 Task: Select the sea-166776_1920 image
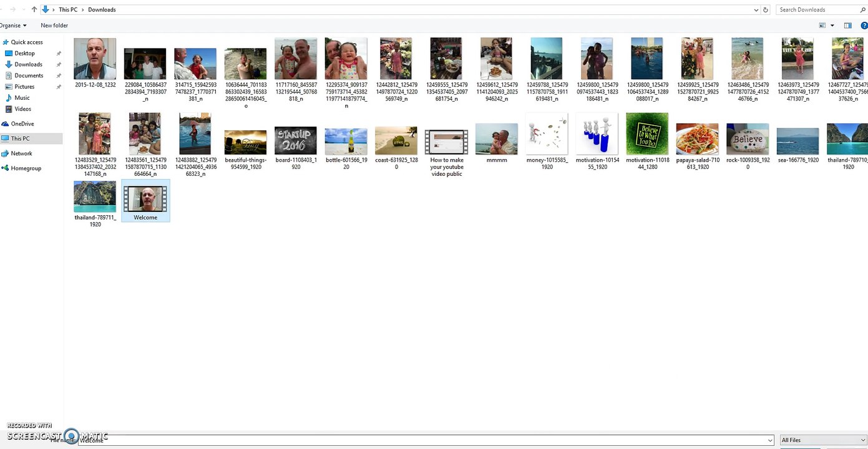(797, 146)
